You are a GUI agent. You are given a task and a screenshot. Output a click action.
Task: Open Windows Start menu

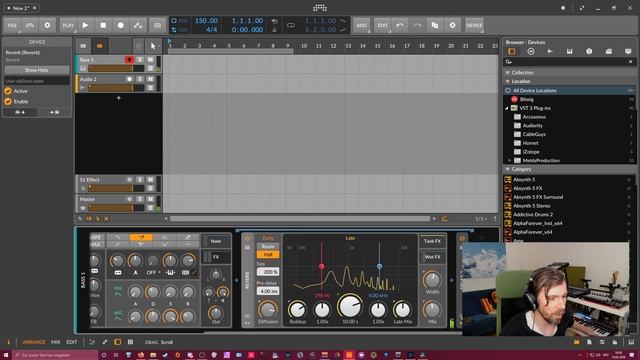click(6, 355)
